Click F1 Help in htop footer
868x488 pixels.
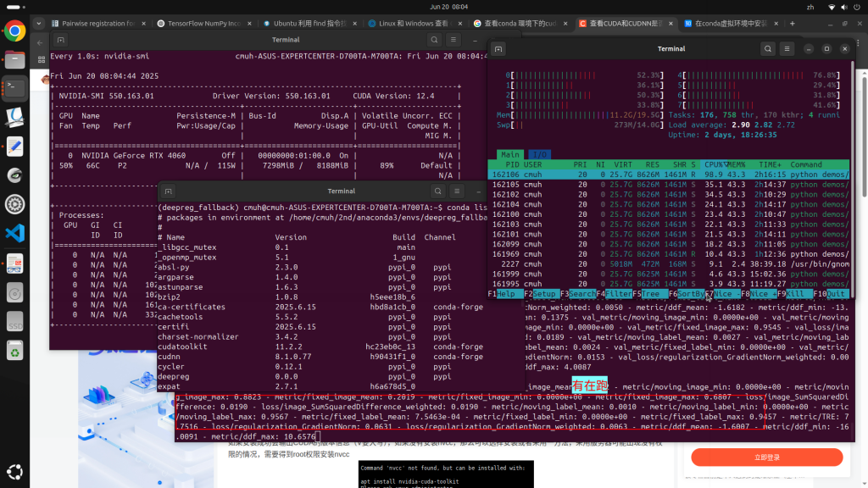point(505,294)
